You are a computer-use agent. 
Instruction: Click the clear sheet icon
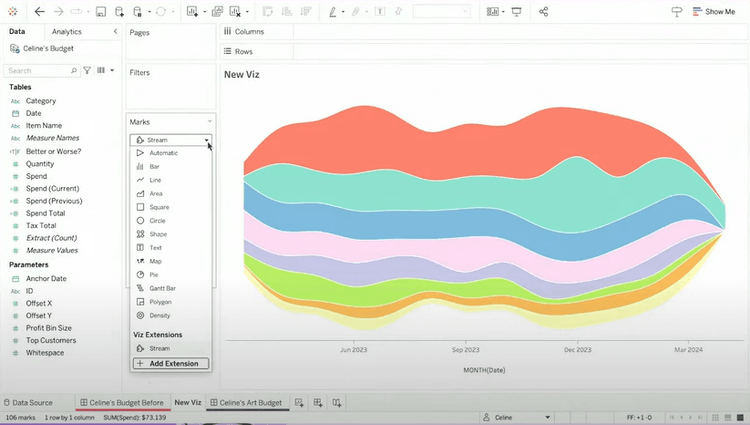[x=235, y=12]
